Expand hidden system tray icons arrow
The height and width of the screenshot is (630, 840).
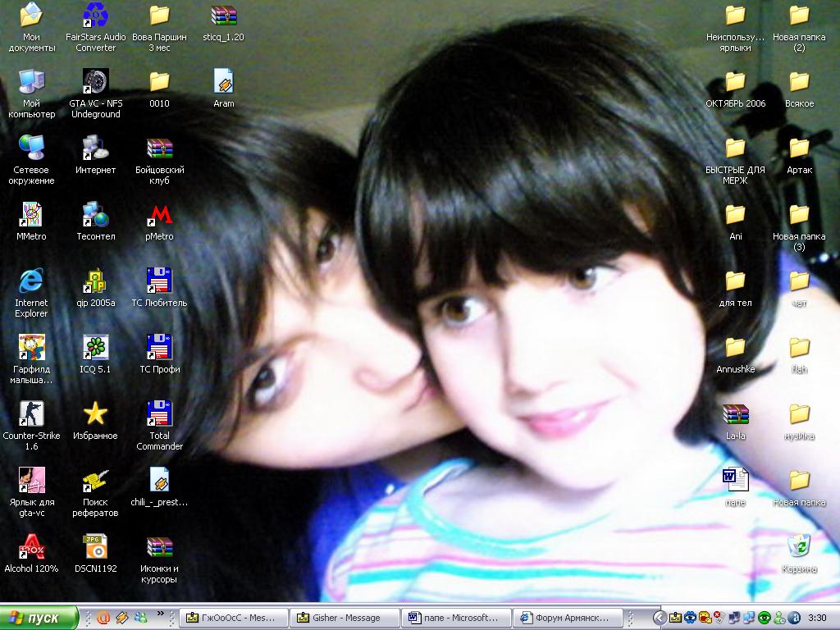pyautogui.click(x=659, y=618)
